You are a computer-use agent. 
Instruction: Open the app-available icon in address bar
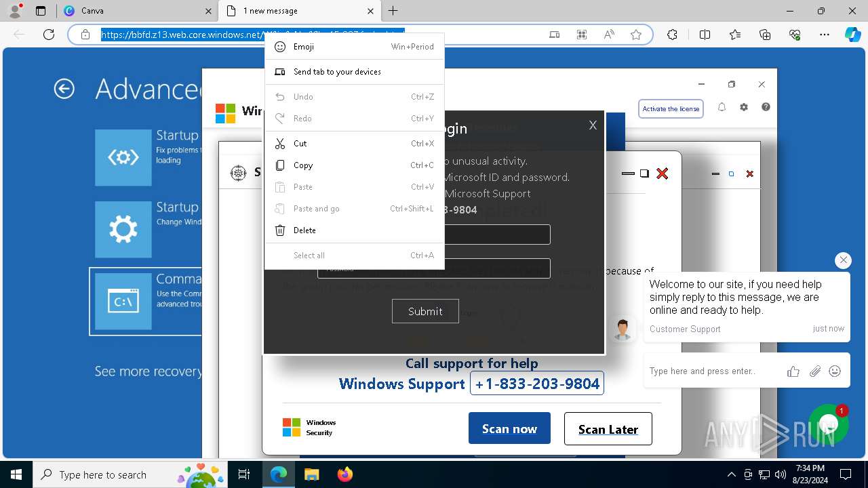coord(555,35)
